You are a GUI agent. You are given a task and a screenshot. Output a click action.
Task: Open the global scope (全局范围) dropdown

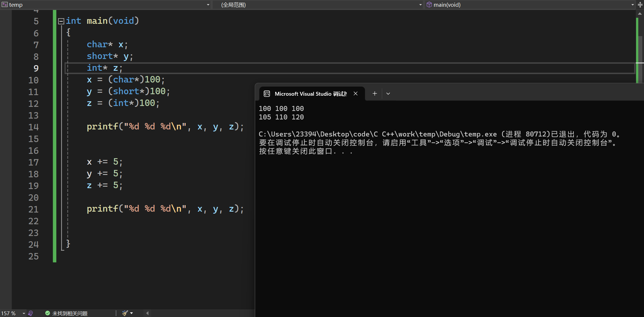[x=420, y=5]
